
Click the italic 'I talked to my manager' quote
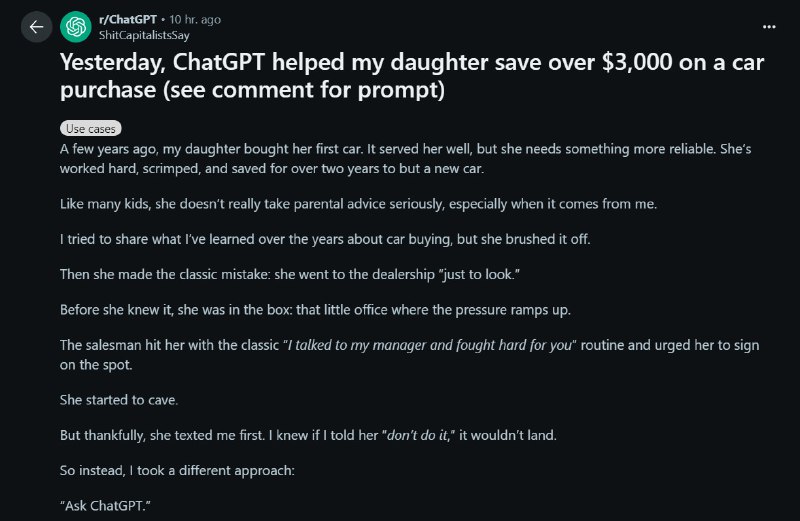[x=430, y=345]
